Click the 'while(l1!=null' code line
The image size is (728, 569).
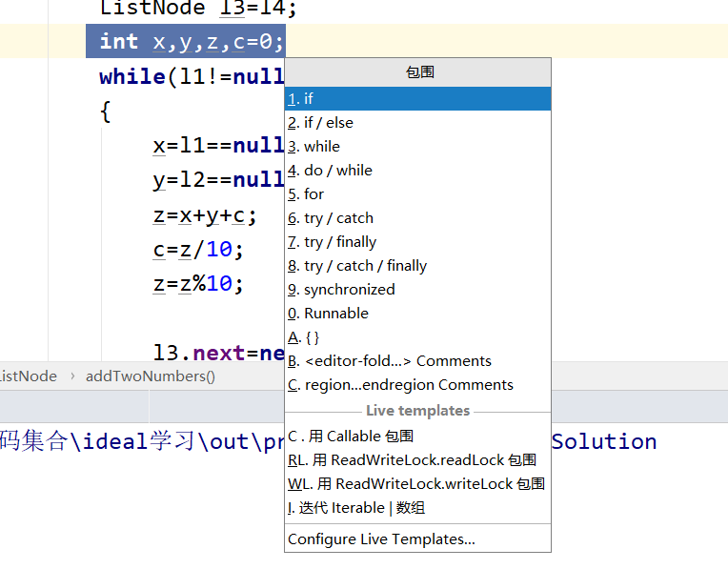(192, 76)
